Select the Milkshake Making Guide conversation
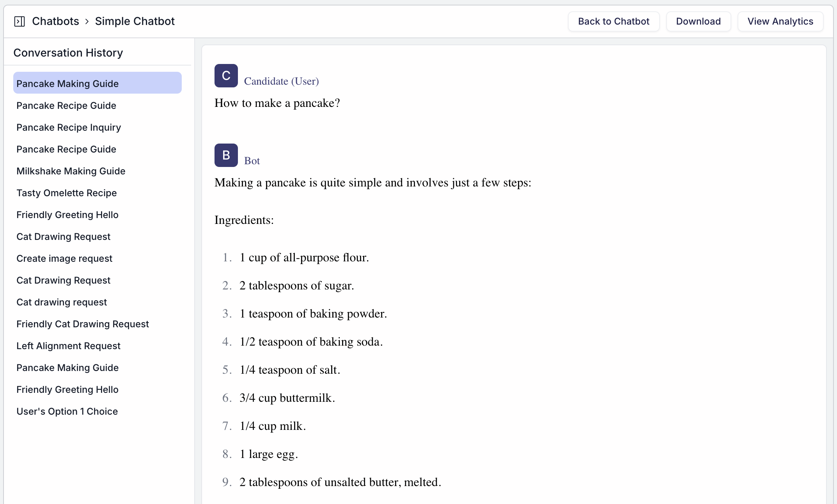The width and height of the screenshot is (837, 504). click(x=71, y=171)
